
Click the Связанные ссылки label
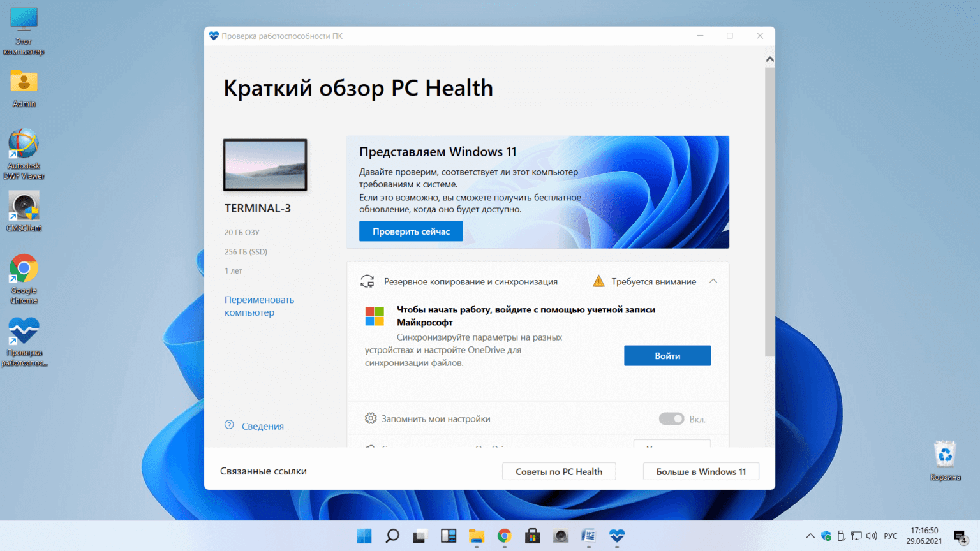264,471
